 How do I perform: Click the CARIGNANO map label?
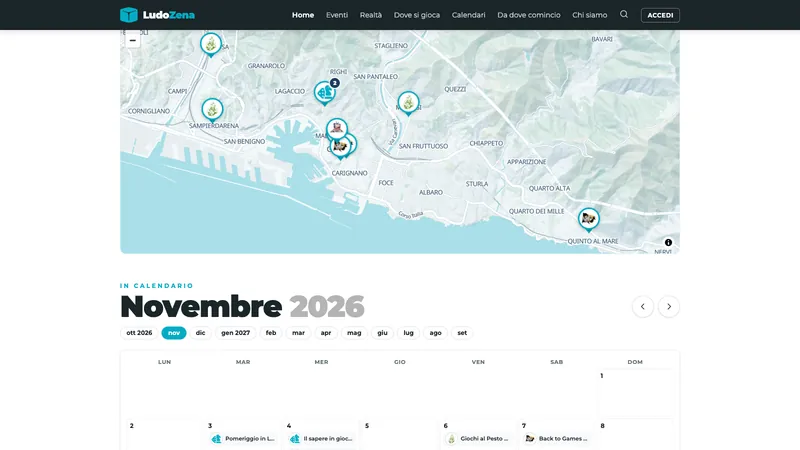coord(349,173)
